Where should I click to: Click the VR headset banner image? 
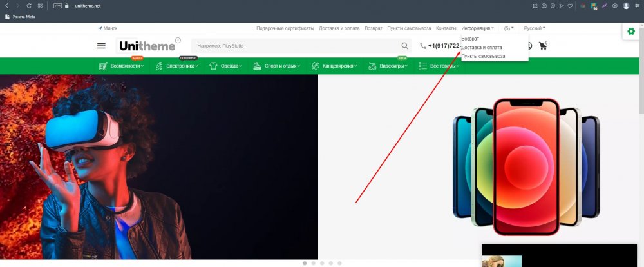click(159, 166)
